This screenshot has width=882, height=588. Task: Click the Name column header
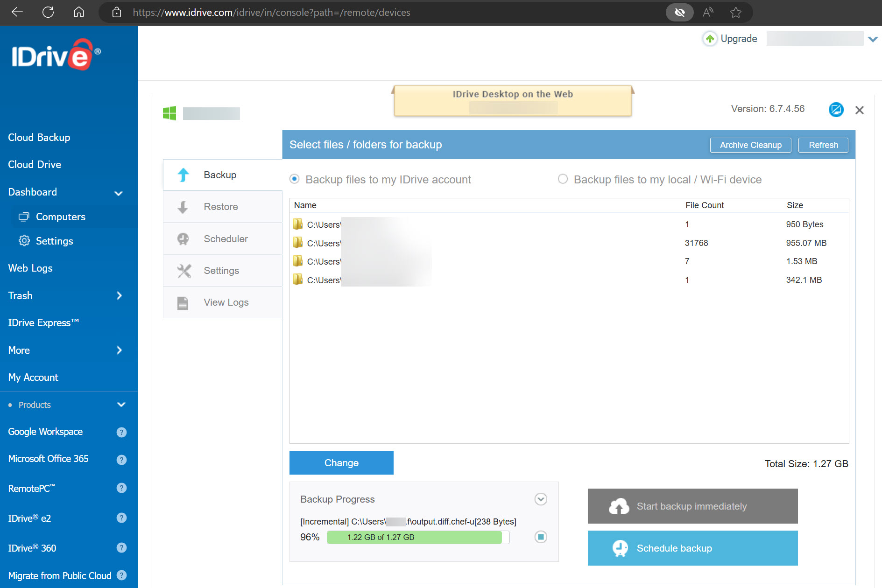305,205
